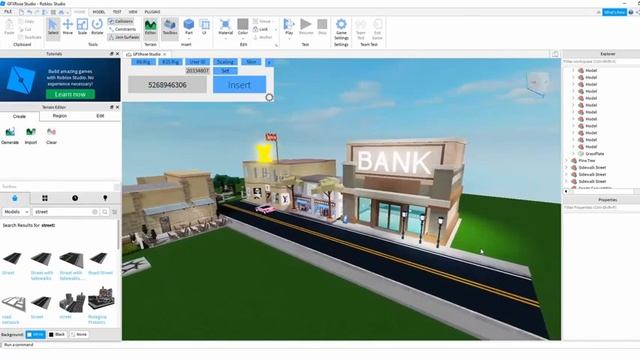Click the Paste clipboard icon
The height and width of the screenshot is (360, 640).
[9, 24]
